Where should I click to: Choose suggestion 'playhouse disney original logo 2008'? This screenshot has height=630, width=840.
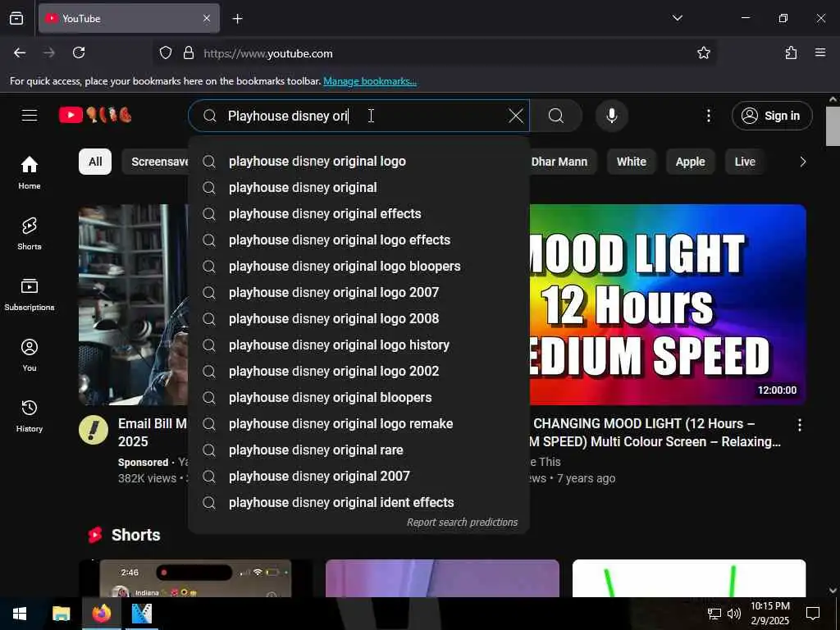click(358, 319)
